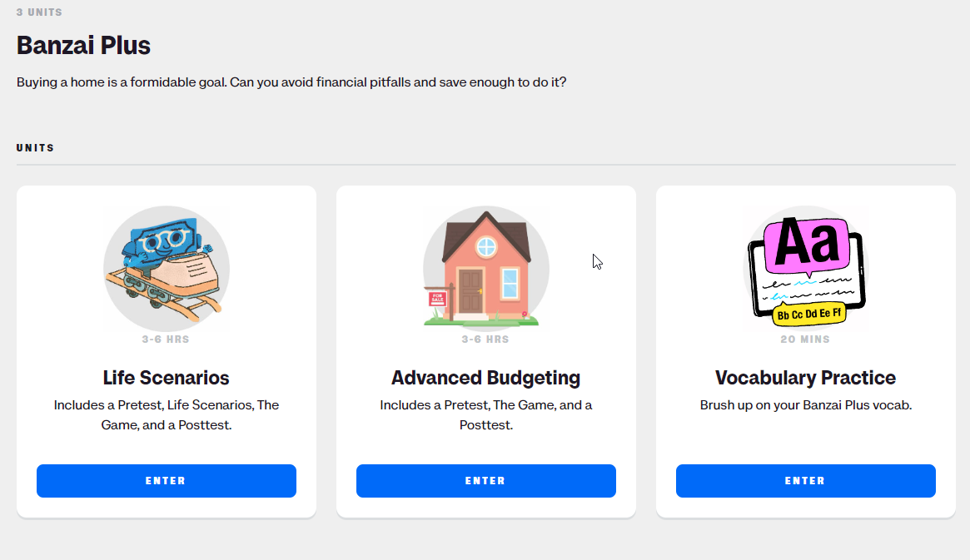Select the Advanced Budgeting unit title
Image resolution: width=970 pixels, height=560 pixels.
[x=485, y=378]
